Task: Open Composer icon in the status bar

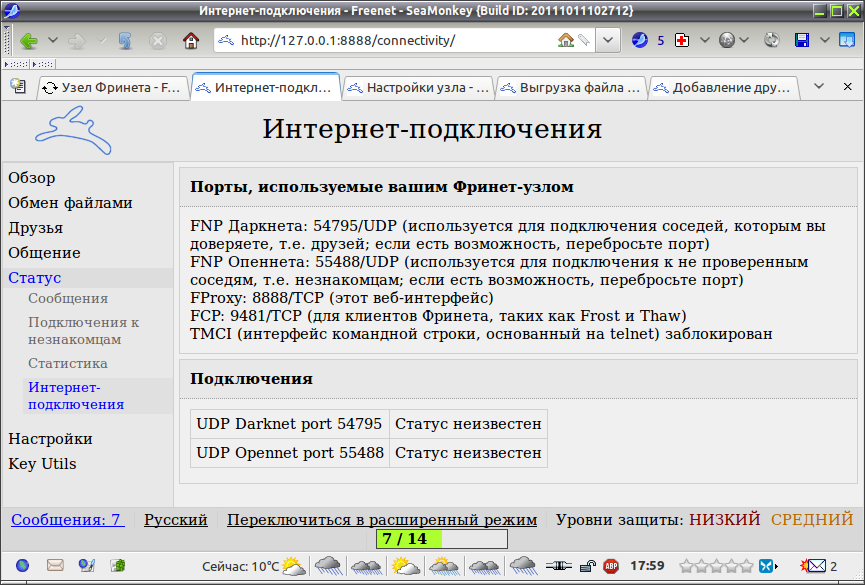Action: (x=87, y=566)
